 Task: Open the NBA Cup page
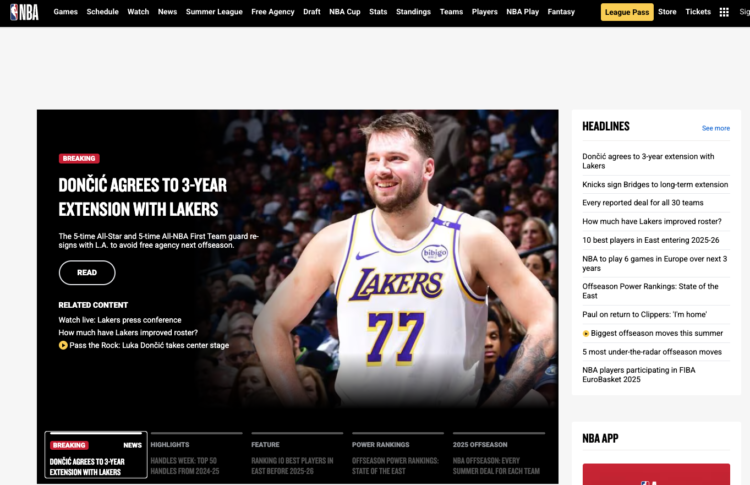click(x=344, y=12)
